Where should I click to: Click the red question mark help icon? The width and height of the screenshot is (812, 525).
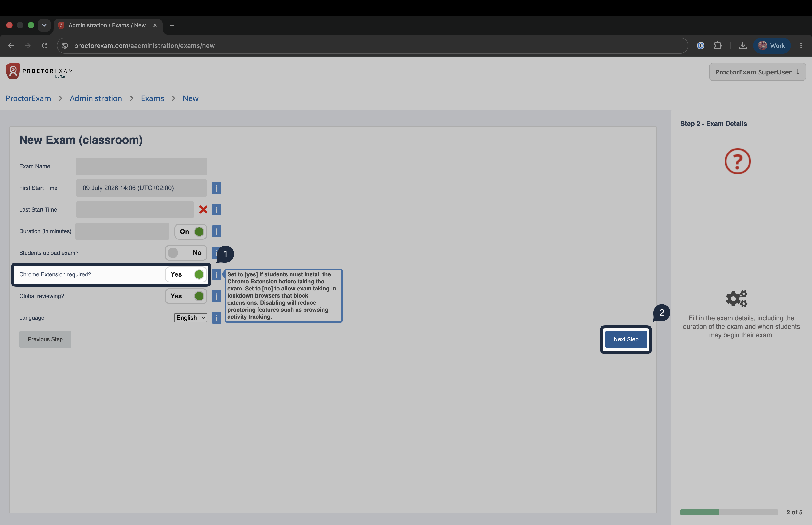[x=737, y=161]
